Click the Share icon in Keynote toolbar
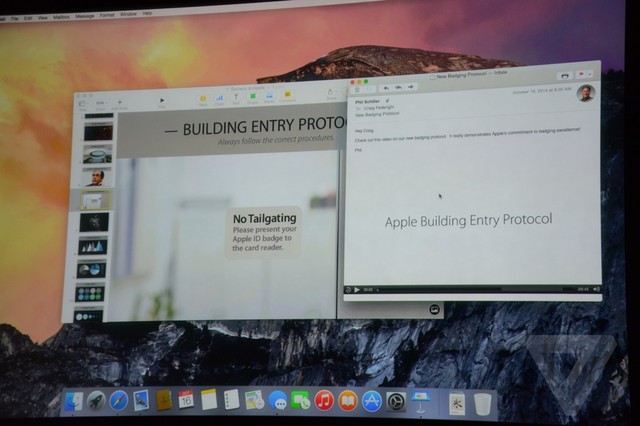640x426 pixels. (331, 93)
